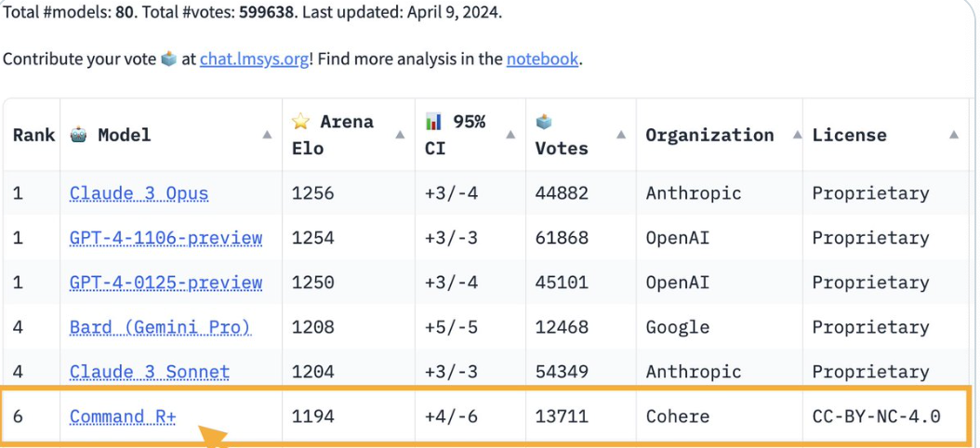The width and height of the screenshot is (980, 448).
Task: Click the bar chart icon near 95% CI
Action: point(433,121)
